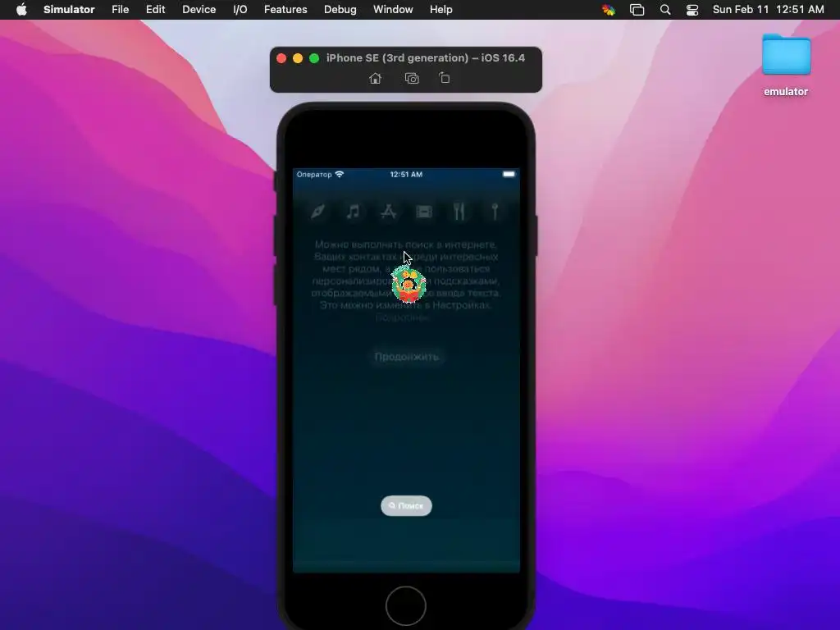This screenshot has width=840, height=630.
Task: Tap the App Store icon
Action: pyautogui.click(x=388, y=212)
